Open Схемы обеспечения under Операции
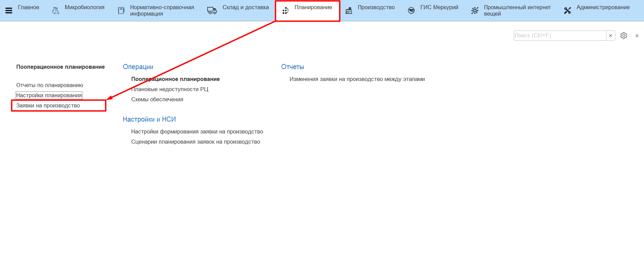The image size is (644, 273). click(x=157, y=100)
